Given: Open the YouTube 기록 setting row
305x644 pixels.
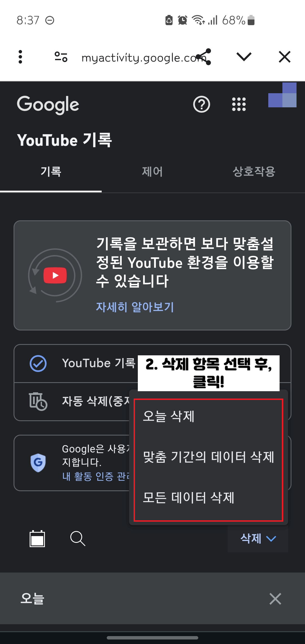Looking at the screenshot, I should pyautogui.click(x=152, y=364).
